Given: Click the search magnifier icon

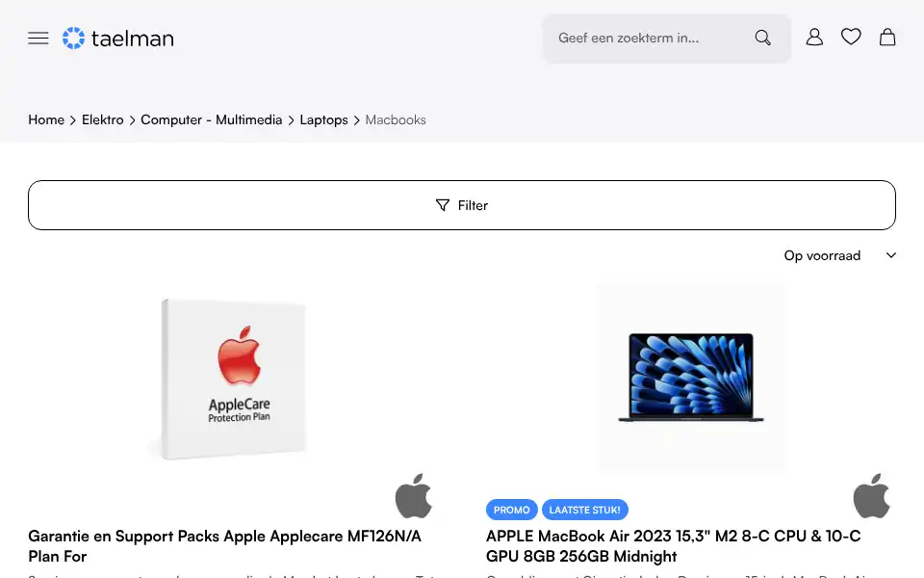Looking at the screenshot, I should tap(762, 38).
